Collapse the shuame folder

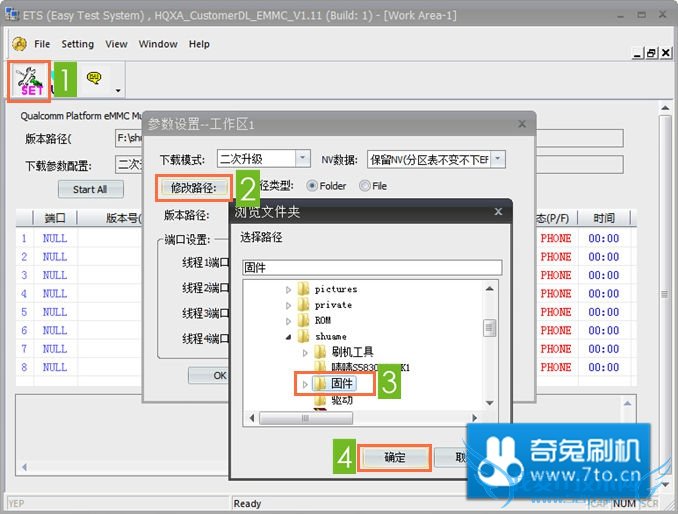288,337
